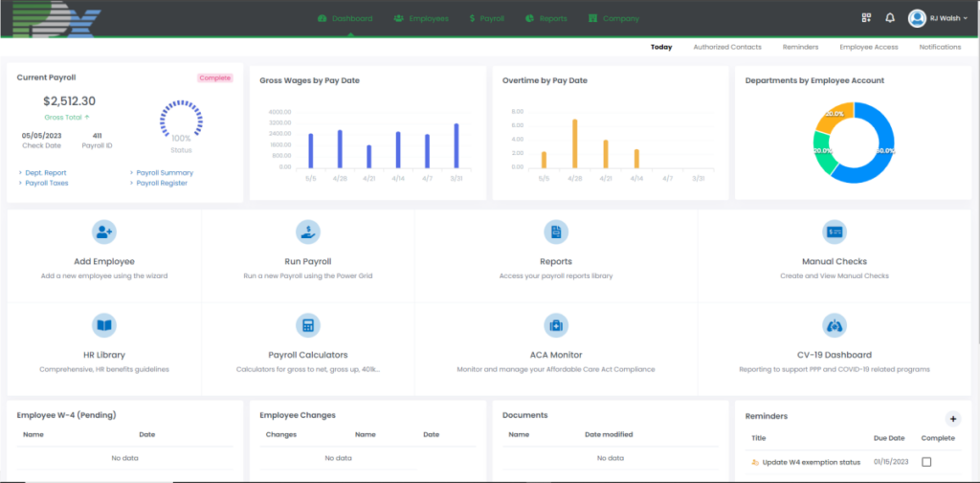Open the ACA Monitor icon
This screenshot has height=483, width=980.
pos(555,324)
